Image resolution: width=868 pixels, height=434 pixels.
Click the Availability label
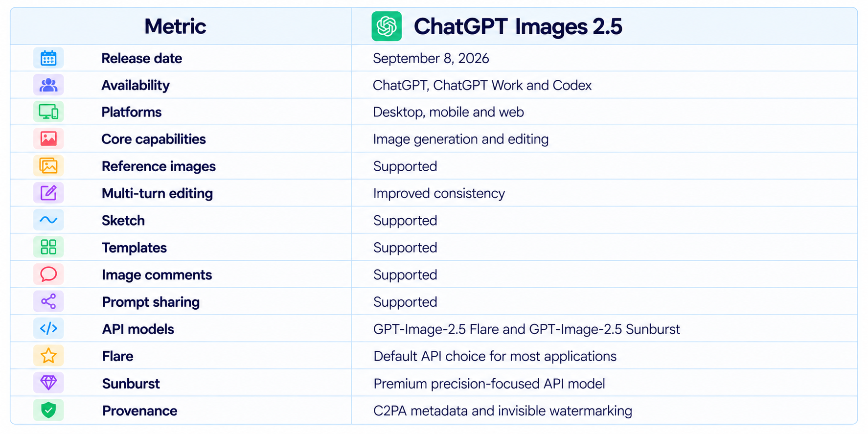(136, 86)
